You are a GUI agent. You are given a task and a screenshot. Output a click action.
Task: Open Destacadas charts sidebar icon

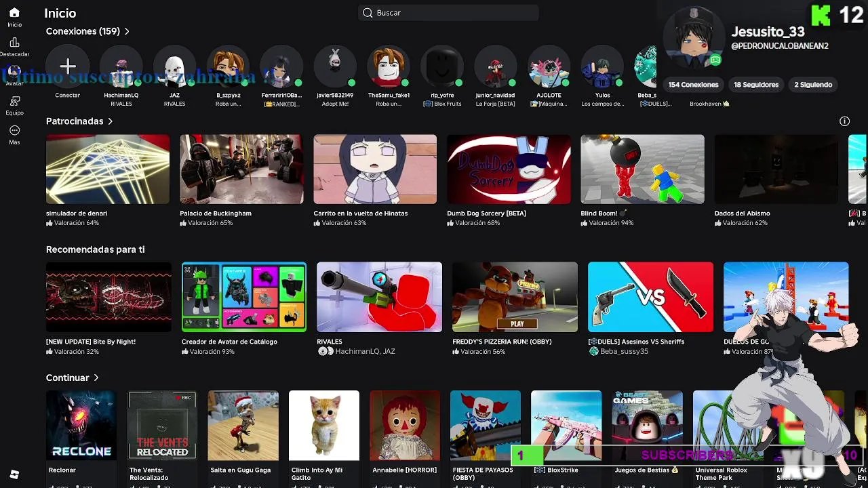tap(14, 42)
